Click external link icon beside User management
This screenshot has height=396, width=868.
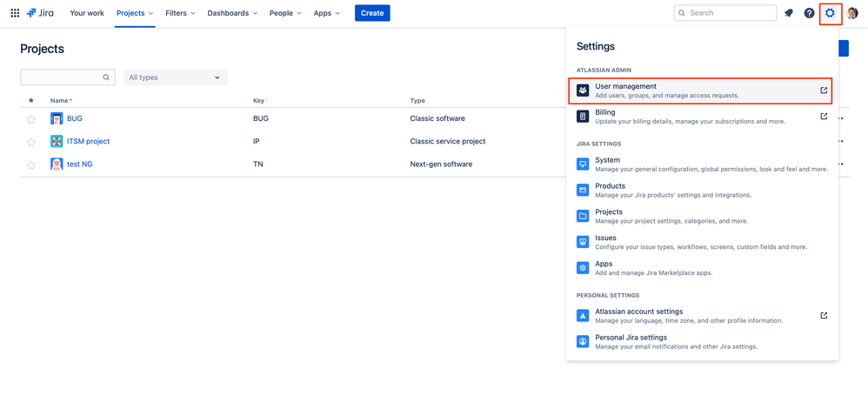[824, 91]
